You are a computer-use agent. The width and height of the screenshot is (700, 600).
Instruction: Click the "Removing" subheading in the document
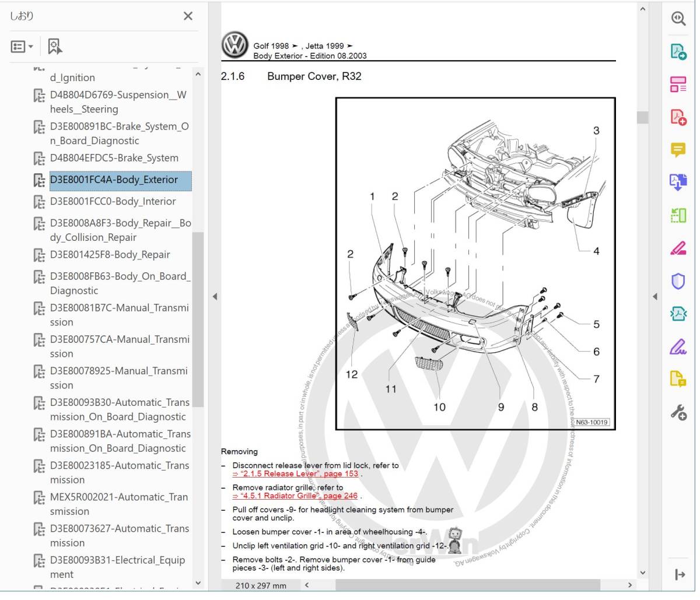point(239,451)
